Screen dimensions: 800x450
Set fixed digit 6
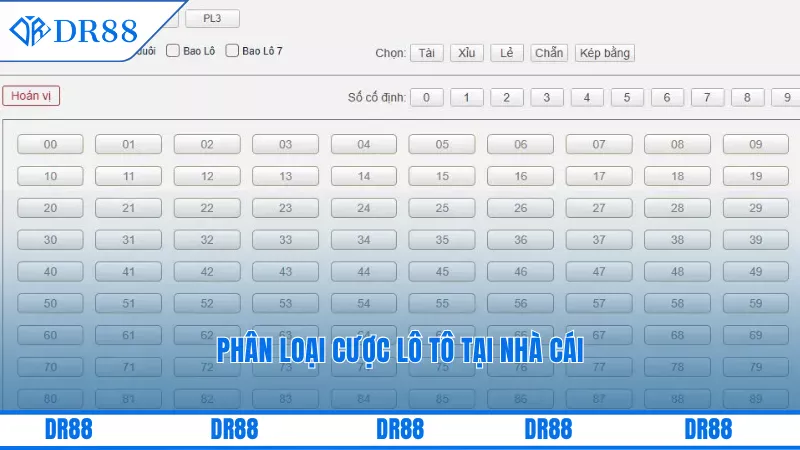point(667,97)
